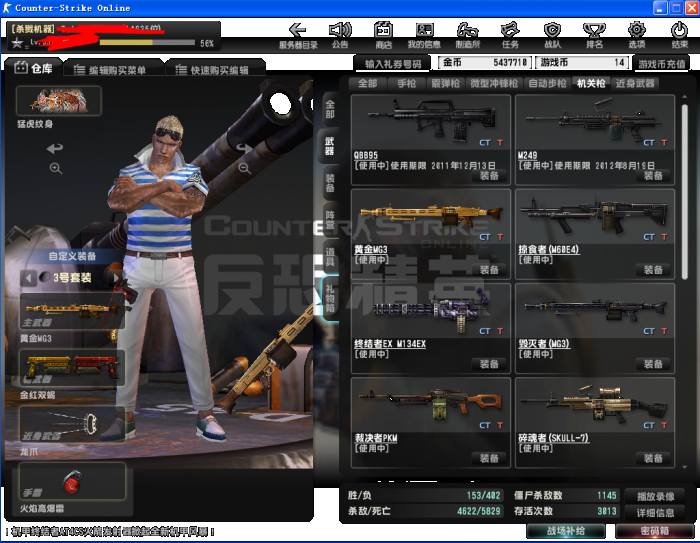The width and height of the screenshot is (700, 543).
Task: Click the 详细信息 details button
Action: pos(655,513)
